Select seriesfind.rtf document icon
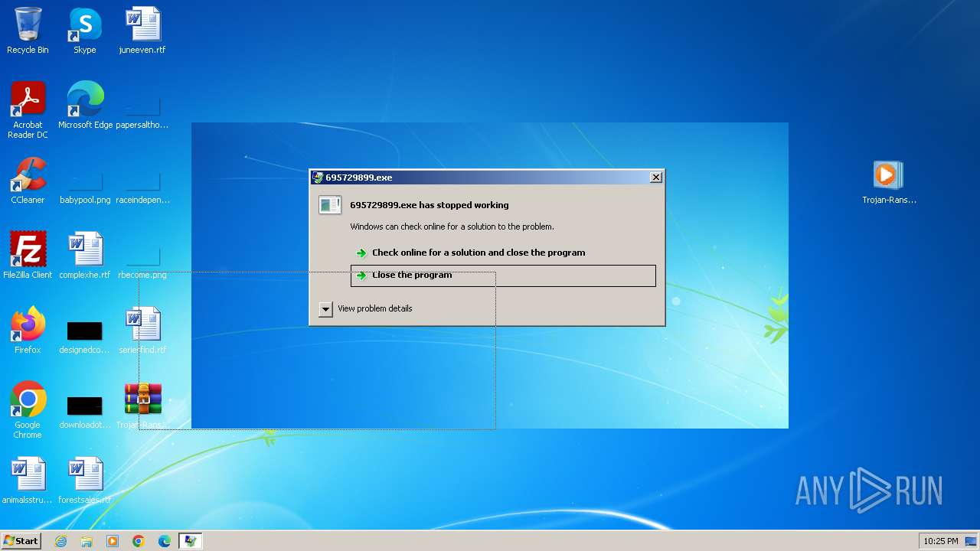The width and height of the screenshot is (980, 551). coord(142,331)
